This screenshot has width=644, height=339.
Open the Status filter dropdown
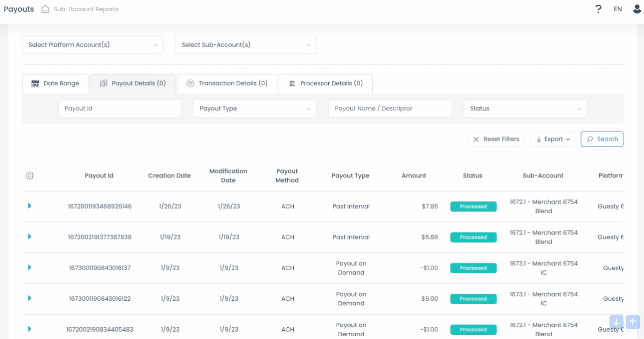coord(526,109)
